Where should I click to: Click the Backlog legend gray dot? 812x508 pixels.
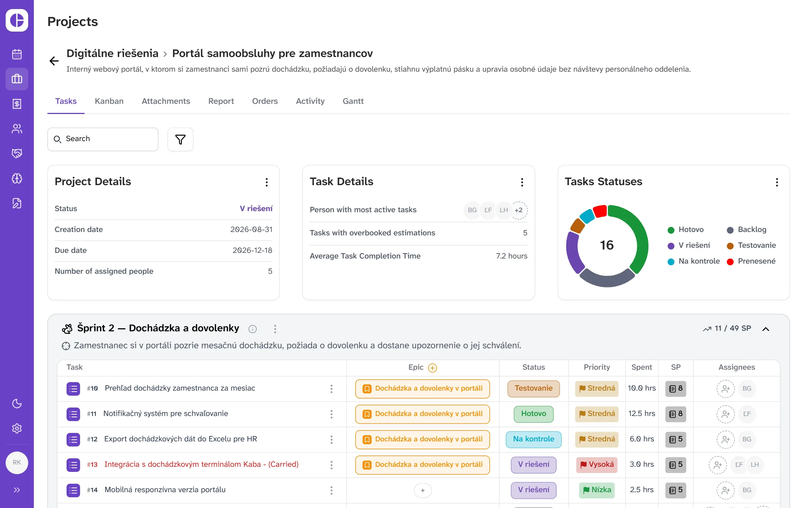pyautogui.click(x=730, y=230)
